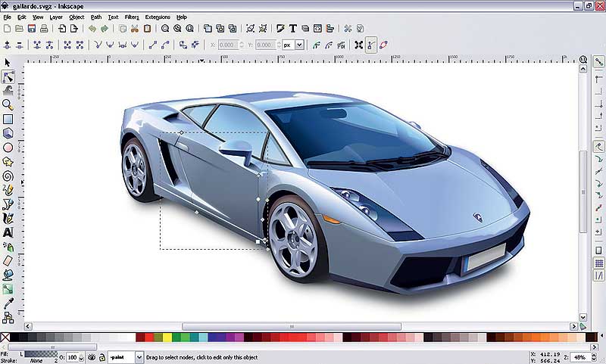Open the File menu
This screenshot has width=606, height=364.
coord(7,17)
